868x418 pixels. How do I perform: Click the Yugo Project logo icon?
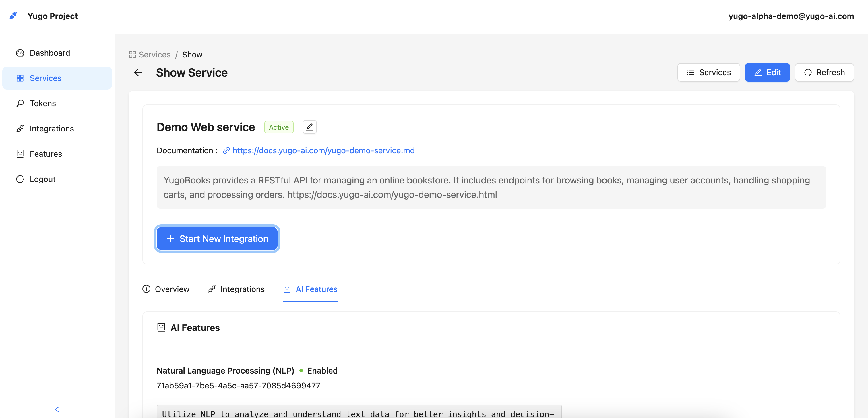(x=13, y=16)
